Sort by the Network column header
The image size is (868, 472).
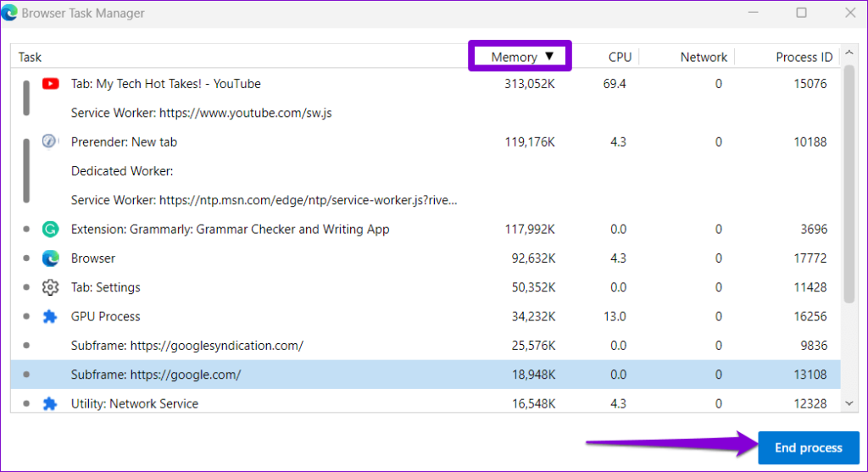[703, 57]
